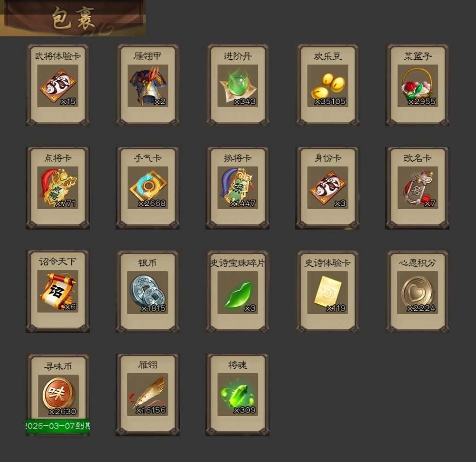Select the 心愿积分 heart coin icon
The image size is (476, 462).
pos(418,293)
